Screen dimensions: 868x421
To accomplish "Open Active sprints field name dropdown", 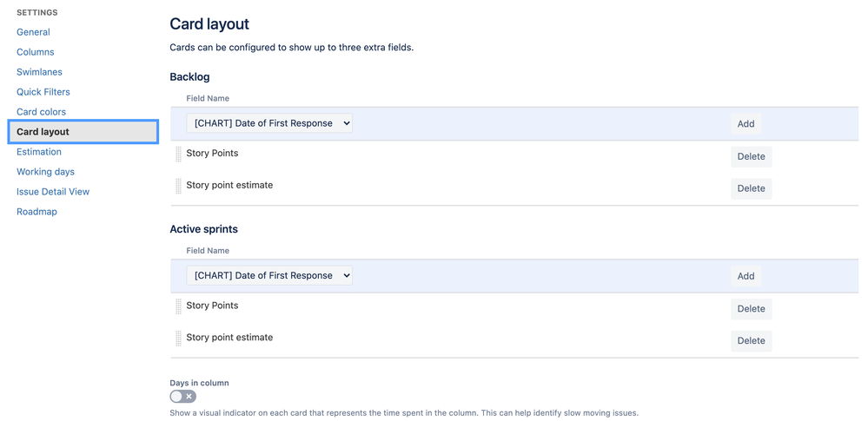I will coord(269,275).
